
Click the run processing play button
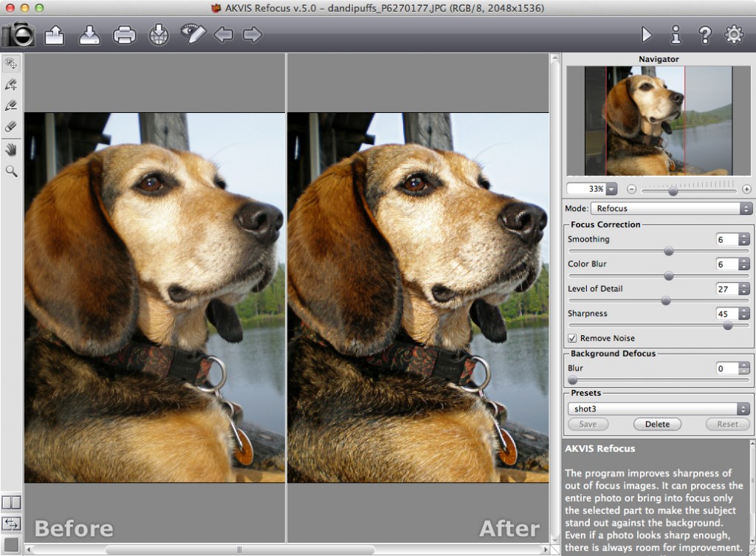point(647,34)
